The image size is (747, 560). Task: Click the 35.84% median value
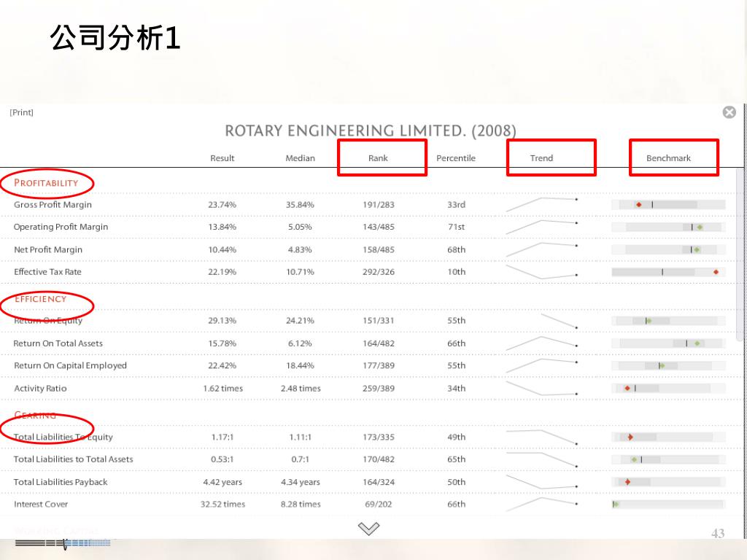coord(300,205)
